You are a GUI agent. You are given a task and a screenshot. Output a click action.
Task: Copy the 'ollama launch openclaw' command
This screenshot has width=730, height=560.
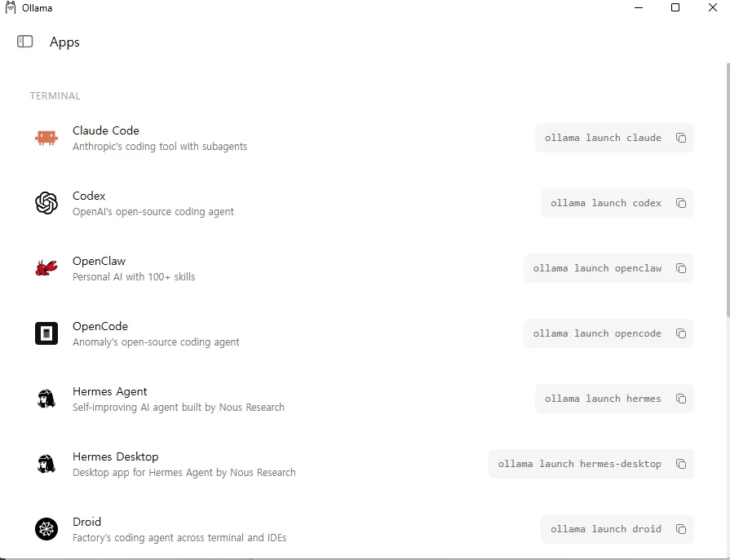pyautogui.click(x=681, y=268)
